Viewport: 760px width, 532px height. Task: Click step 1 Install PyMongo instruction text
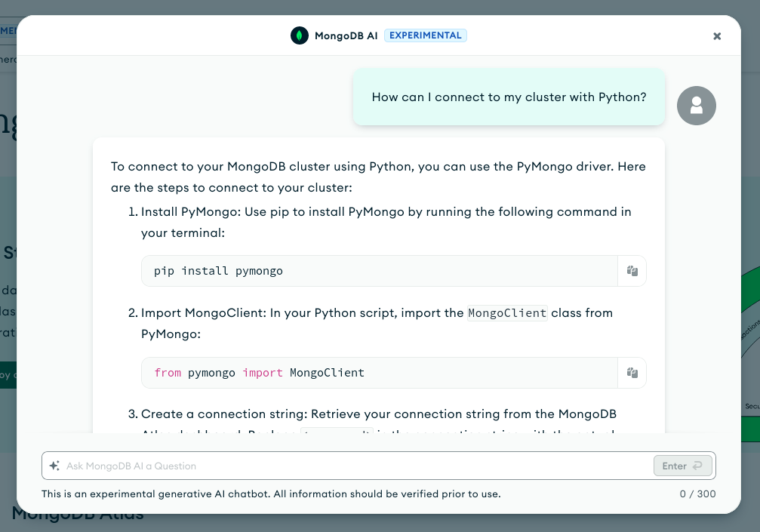[386, 223]
